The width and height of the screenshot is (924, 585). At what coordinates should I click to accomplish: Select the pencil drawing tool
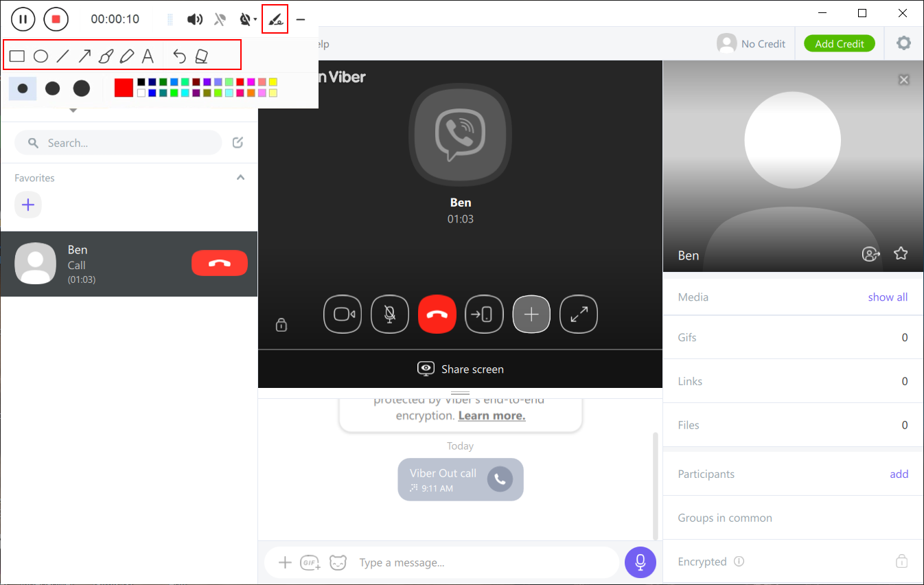[x=127, y=56]
